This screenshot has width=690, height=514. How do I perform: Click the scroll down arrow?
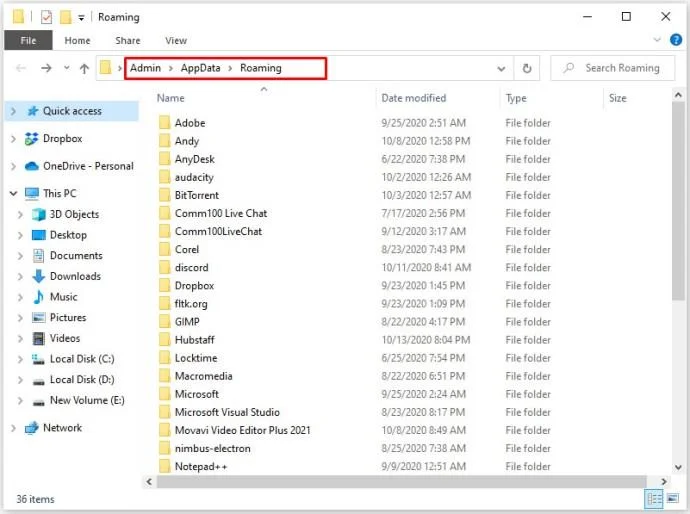pyautogui.click(x=678, y=467)
